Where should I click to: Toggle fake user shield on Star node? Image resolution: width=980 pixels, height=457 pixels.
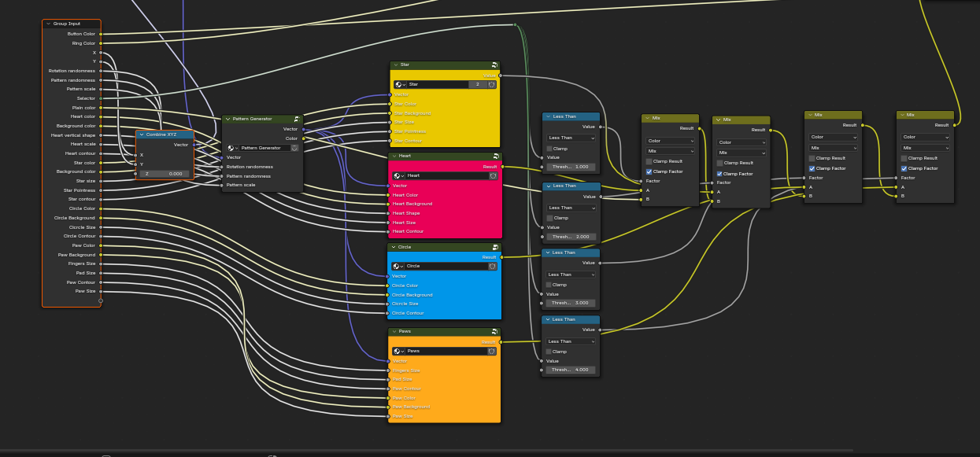tap(492, 84)
